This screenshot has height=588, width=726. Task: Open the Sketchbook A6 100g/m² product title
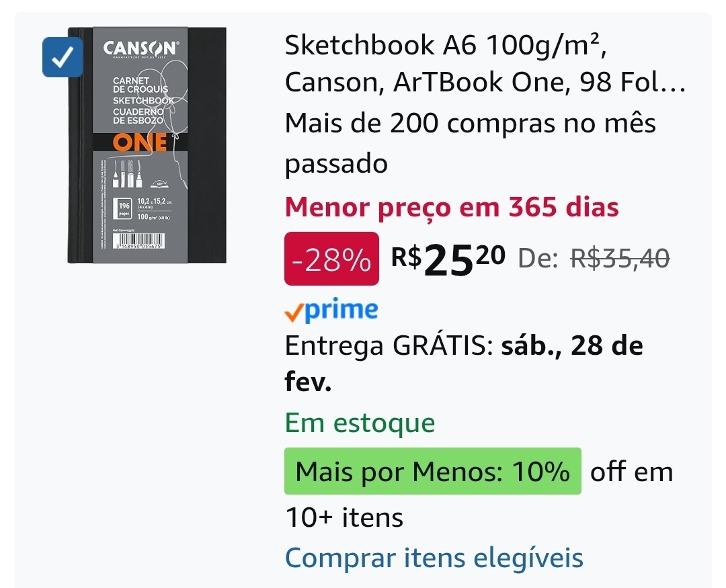484,64
